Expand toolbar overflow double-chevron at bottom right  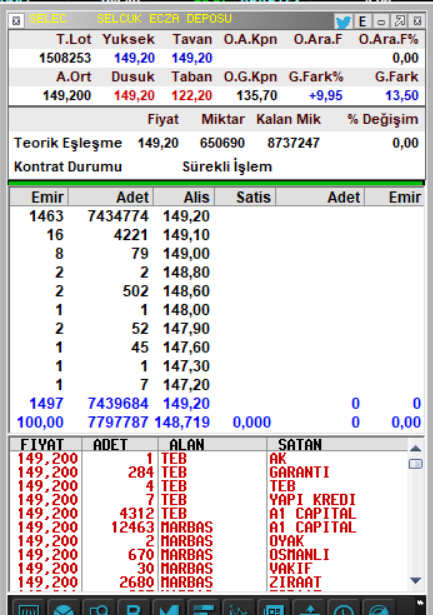(420, 602)
